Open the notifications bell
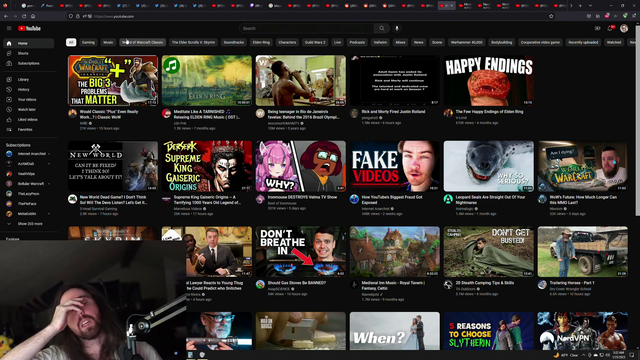This screenshot has height=360, width=640. (611, 28)
